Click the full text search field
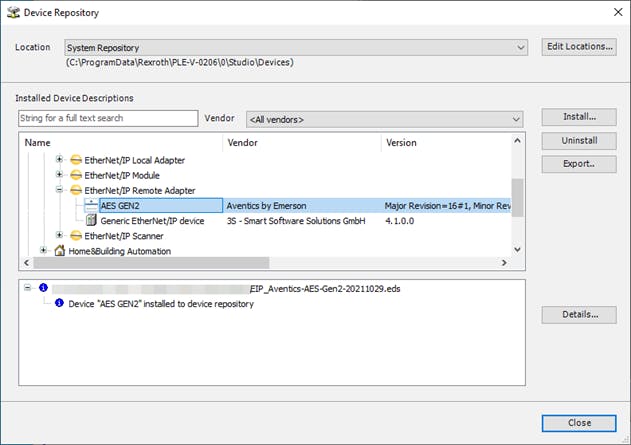The image size is (631, 445). [x=108, y=119]
